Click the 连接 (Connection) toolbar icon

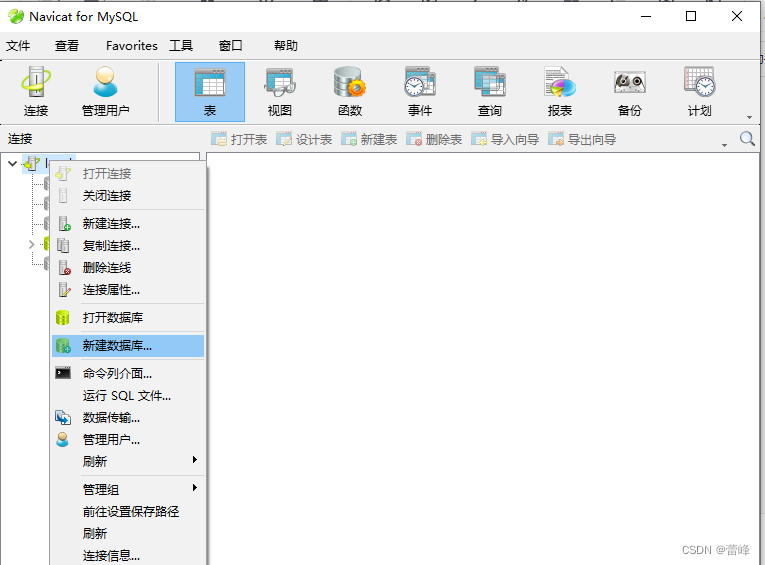tap(36, 92)
